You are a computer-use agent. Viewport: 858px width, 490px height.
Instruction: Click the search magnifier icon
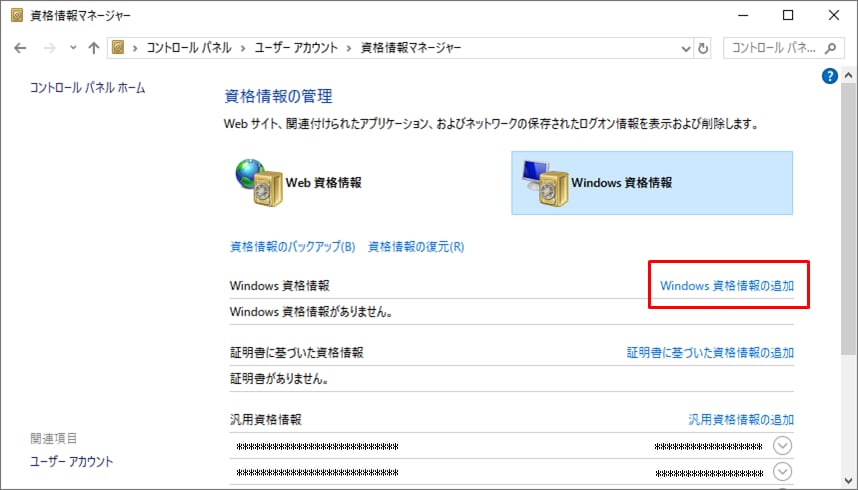(830, 48)
